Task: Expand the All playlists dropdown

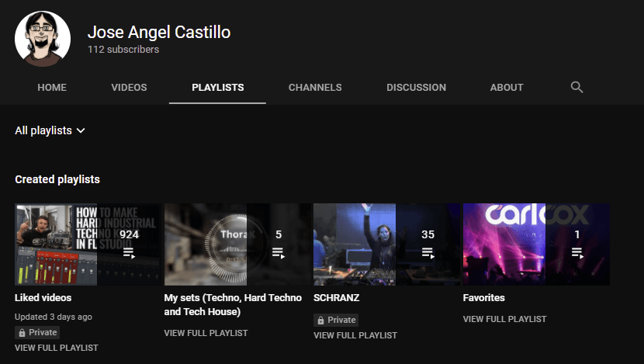Action: point(50,130)
